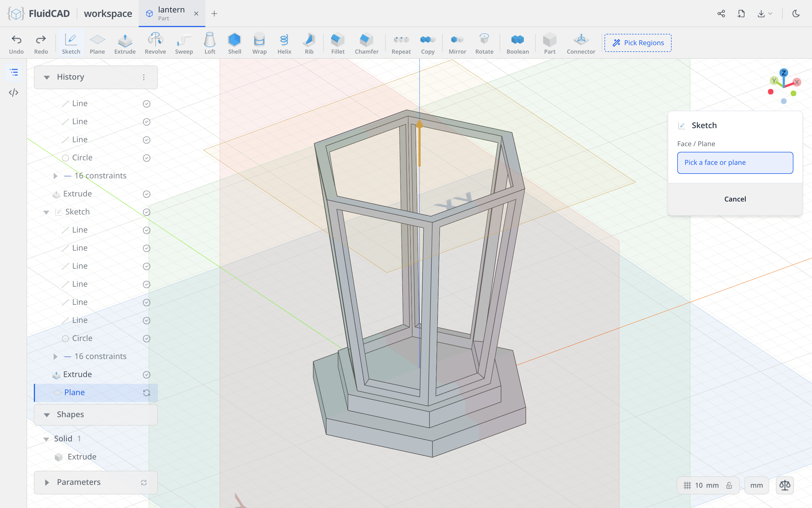This screenshot has width=812, height=508.
Task: Toggle check on upper Circle history row
Action: point(146,158)
